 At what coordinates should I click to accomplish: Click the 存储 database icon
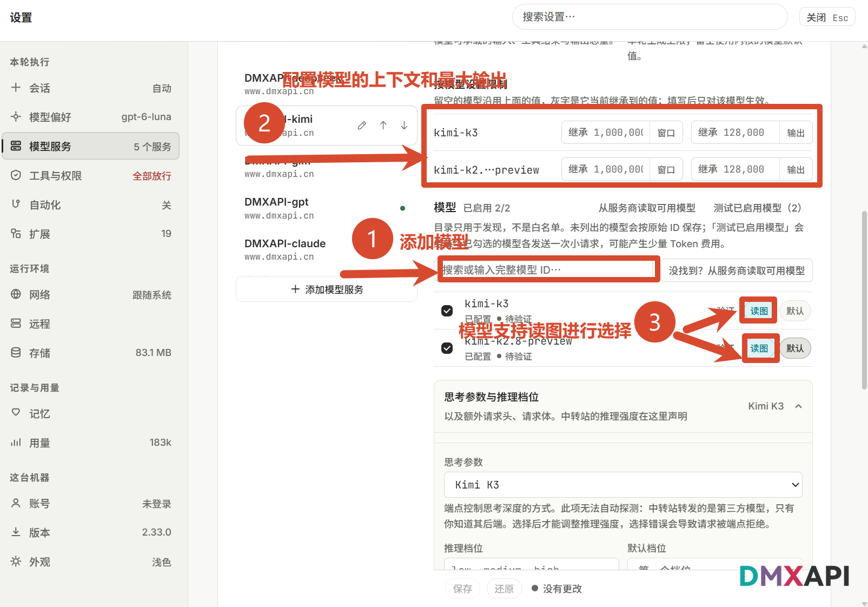[x=16, y=353]
